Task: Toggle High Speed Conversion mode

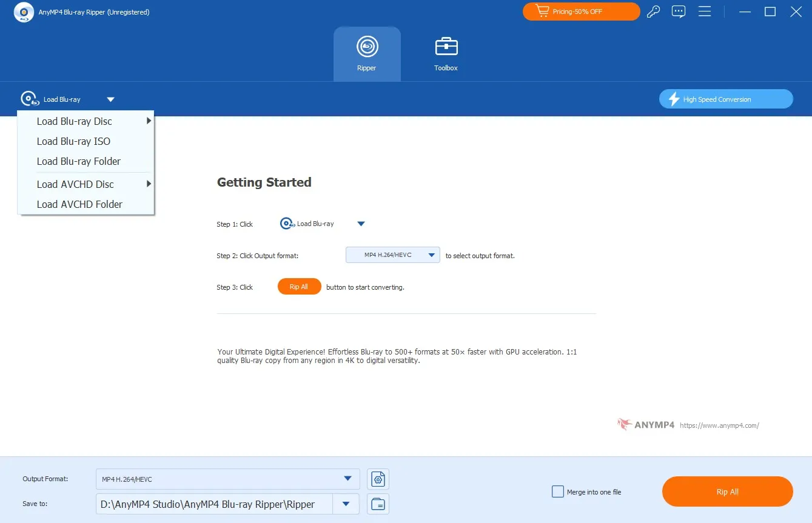Action: 725,99
